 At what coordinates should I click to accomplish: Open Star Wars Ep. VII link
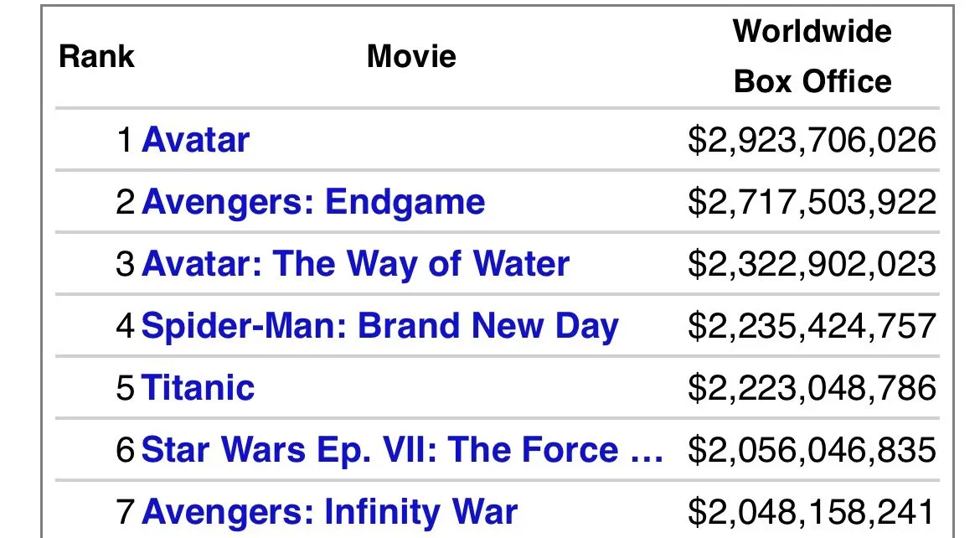tap(403, 450)
